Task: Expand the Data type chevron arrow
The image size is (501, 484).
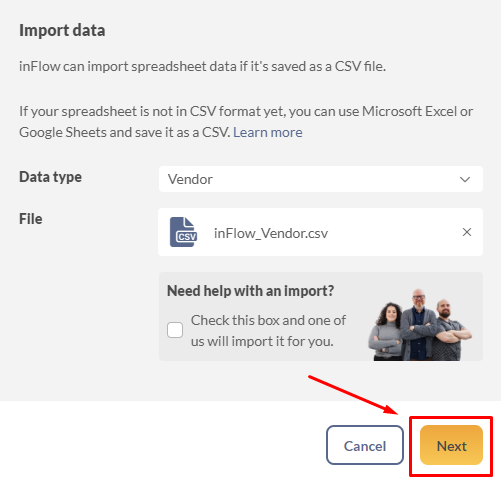Action: coord(465,179)
